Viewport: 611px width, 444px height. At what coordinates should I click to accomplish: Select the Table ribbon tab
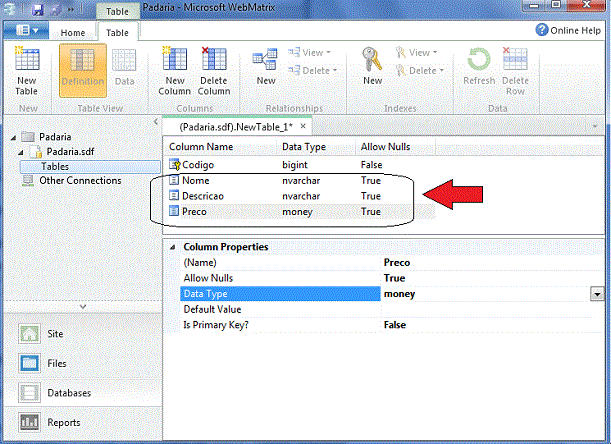coord(117,33)
